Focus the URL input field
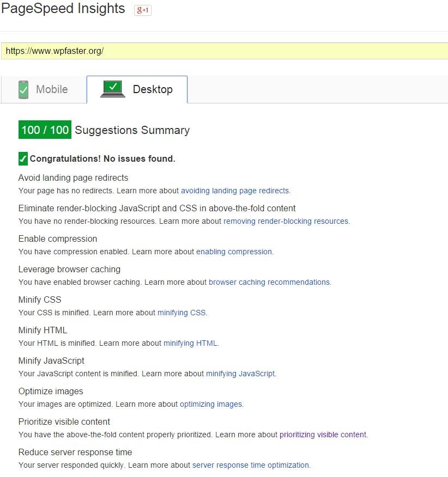This screenshot has height=477, width=448. click(225, 51)
